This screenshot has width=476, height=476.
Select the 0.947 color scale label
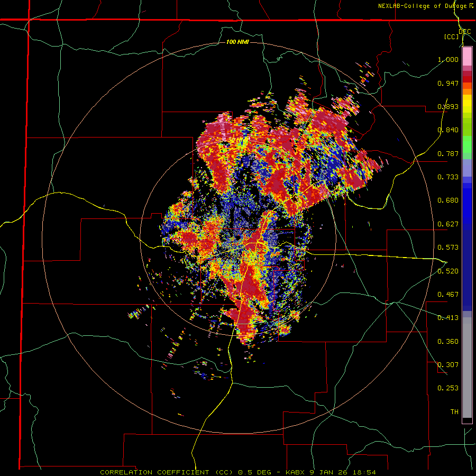(x=448, y=83)
